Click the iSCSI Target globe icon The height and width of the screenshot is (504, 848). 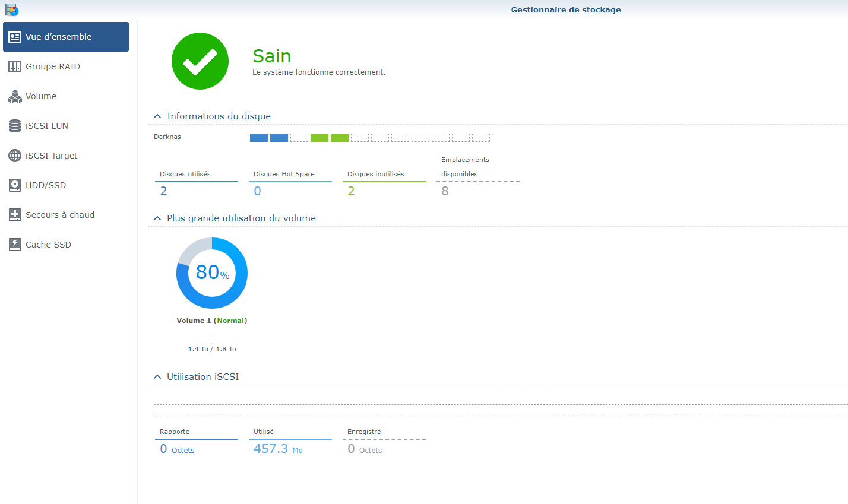click(x=15, y=156)
